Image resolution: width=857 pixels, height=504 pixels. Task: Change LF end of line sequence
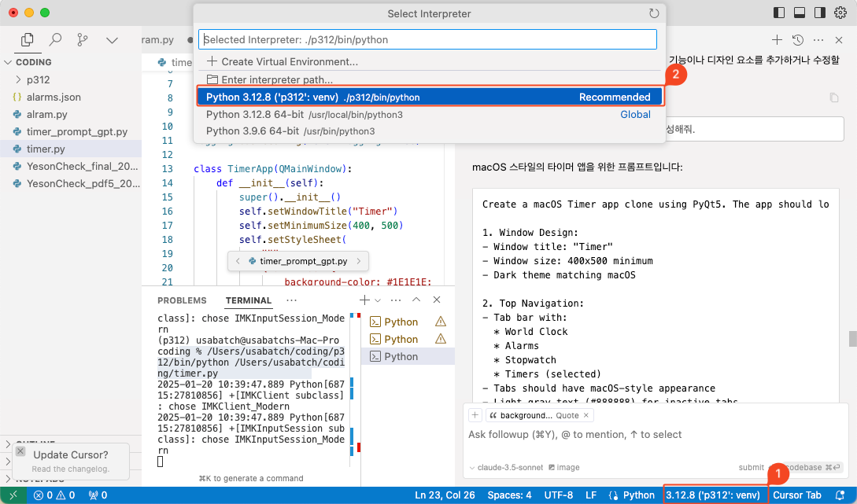591,495
